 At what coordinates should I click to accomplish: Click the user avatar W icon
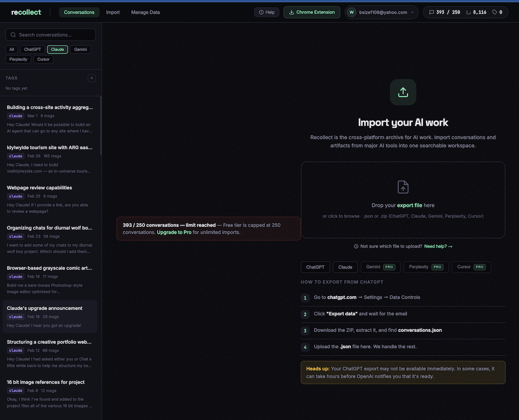pyautogui.click(x=351, y=12)
